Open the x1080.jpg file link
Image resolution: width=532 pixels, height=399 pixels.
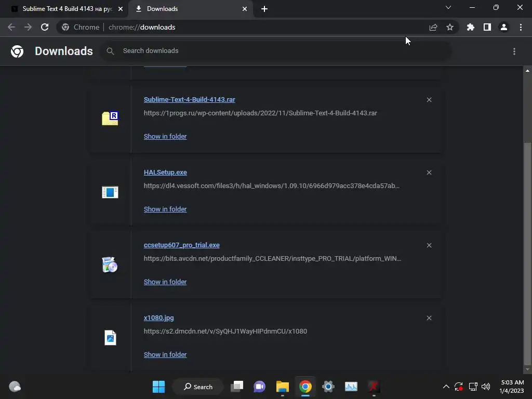[159, 318]
